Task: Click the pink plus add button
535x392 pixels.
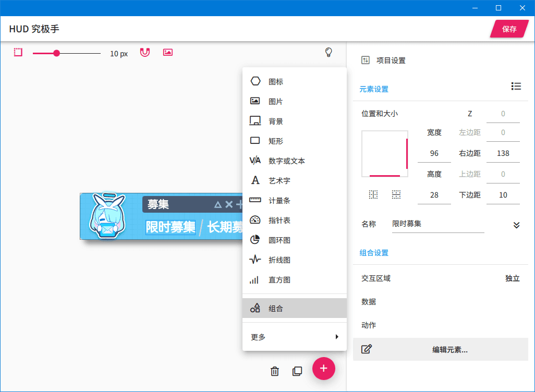Action: 323,369
